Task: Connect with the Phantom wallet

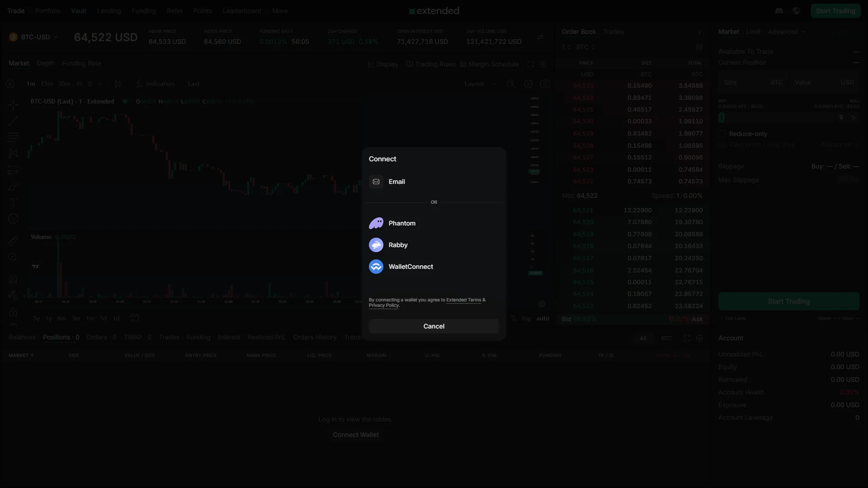Action: (x=434, y=223)
